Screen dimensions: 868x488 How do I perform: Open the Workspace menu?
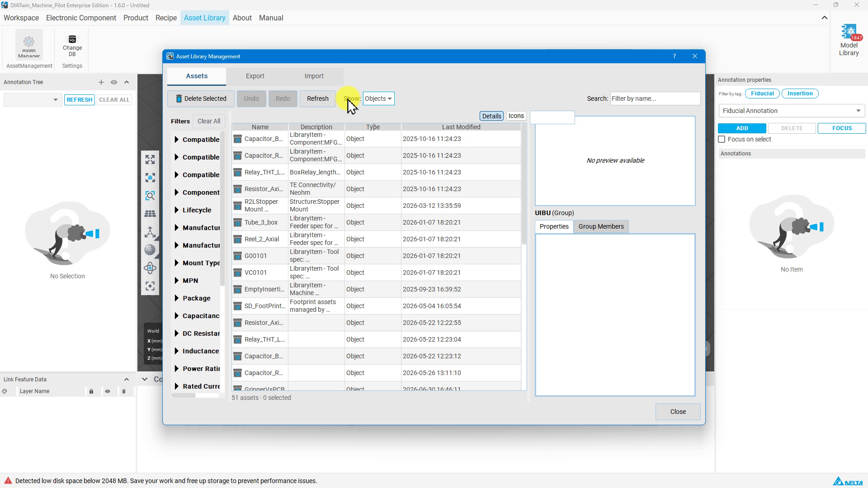click(x=21, y=18)
